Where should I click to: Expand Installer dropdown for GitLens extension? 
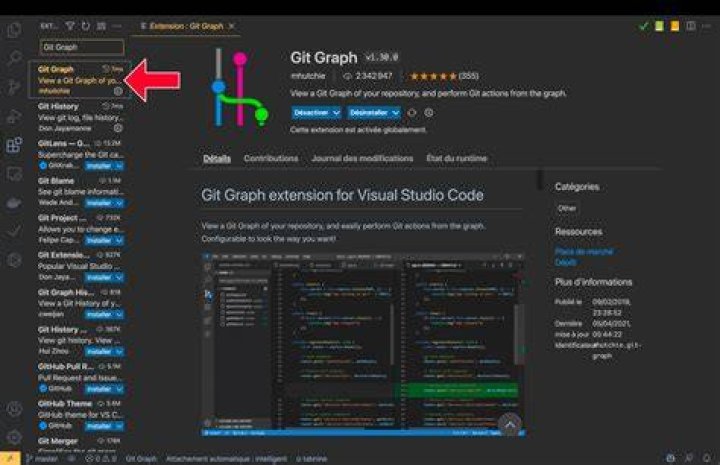(119, 166)
